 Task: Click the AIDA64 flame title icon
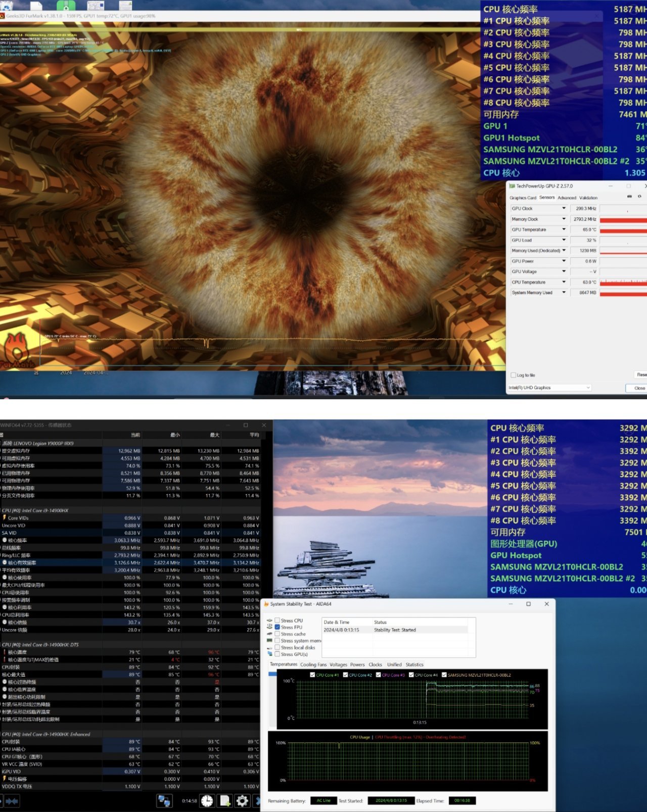click(266, 604)
